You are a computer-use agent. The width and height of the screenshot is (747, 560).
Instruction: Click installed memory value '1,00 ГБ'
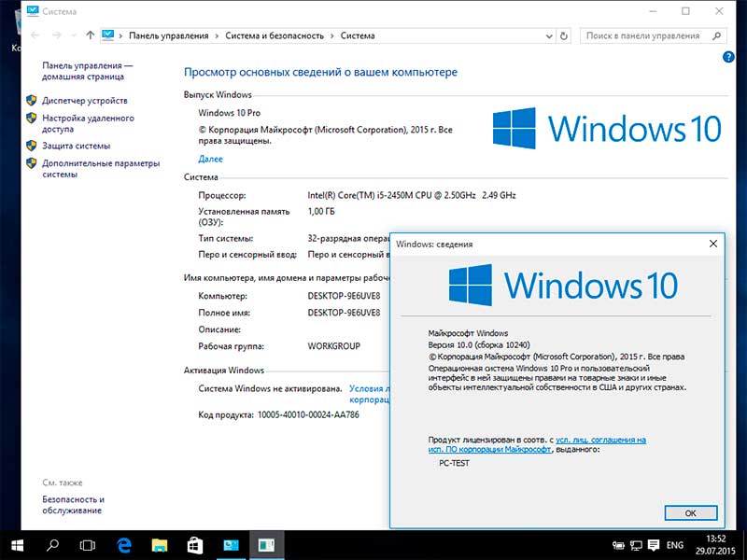coord(321,212)
